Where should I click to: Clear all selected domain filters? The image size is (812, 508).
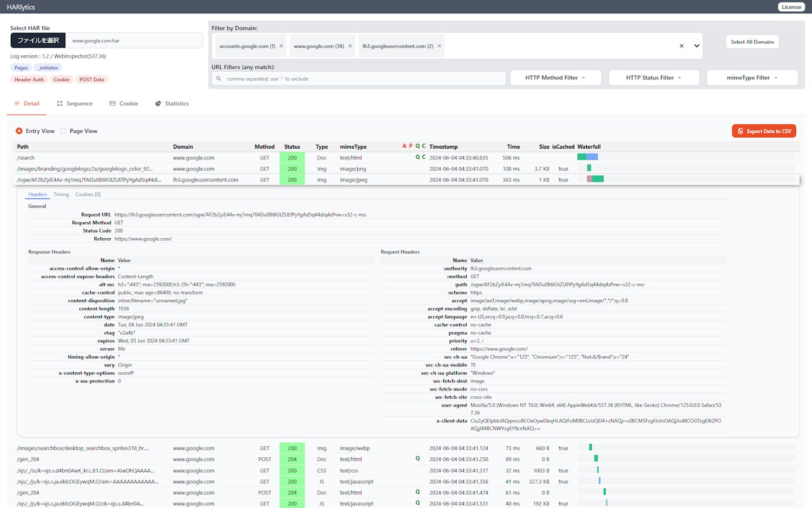(x=681, y=46)
